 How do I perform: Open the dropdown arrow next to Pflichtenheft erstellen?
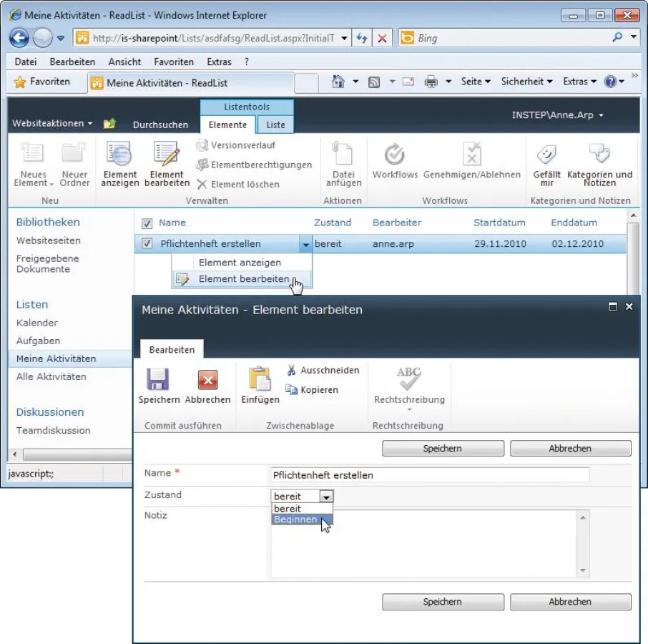[x=305, y=244]
